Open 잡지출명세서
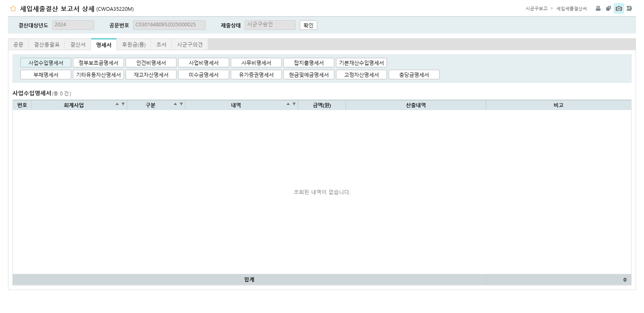Image resolution: width=644 pixels, height=313 pixels. (x=309, y=63)
